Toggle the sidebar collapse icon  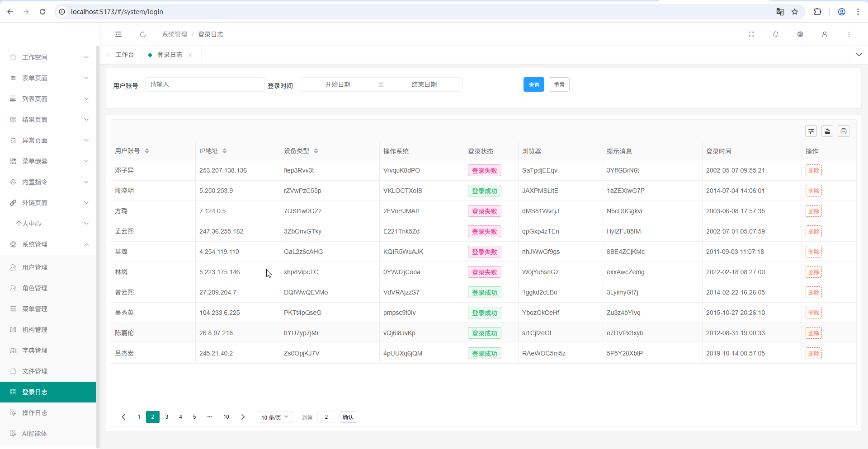pyautogui.click(x=118, y=34)
